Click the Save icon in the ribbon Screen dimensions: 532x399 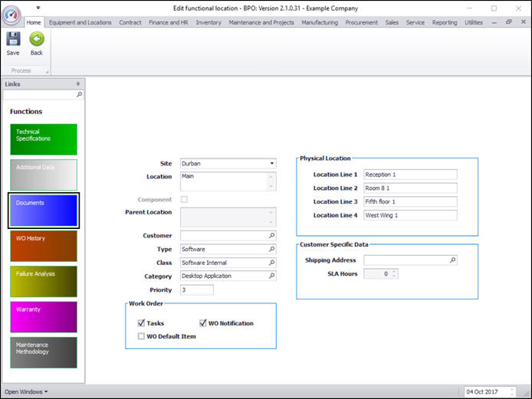pos(13,40)
